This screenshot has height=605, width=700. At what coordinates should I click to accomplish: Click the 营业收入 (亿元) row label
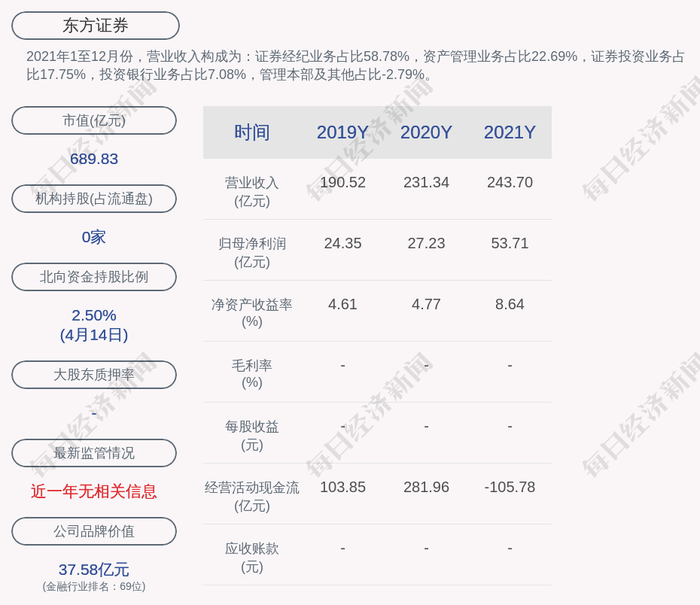click(x=252, y=192)
